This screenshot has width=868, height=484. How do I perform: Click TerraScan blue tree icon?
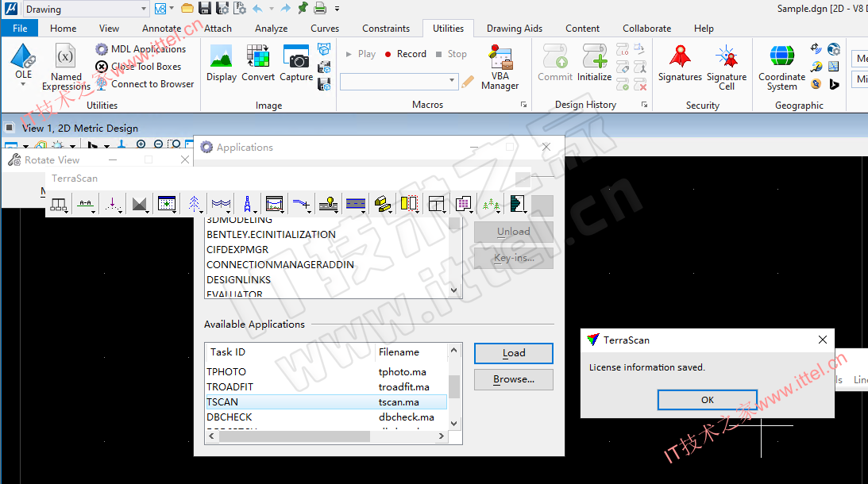click(194, 204)
